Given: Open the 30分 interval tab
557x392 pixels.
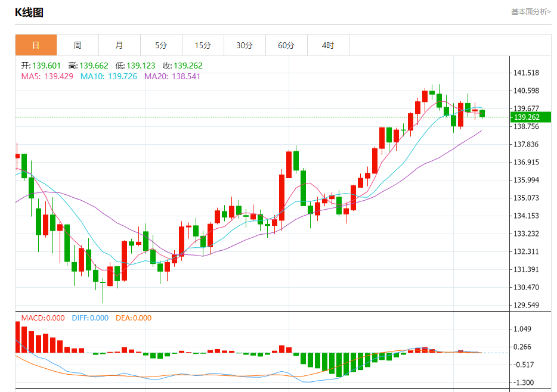Looking at the screenshot, I should coord(245,45).
